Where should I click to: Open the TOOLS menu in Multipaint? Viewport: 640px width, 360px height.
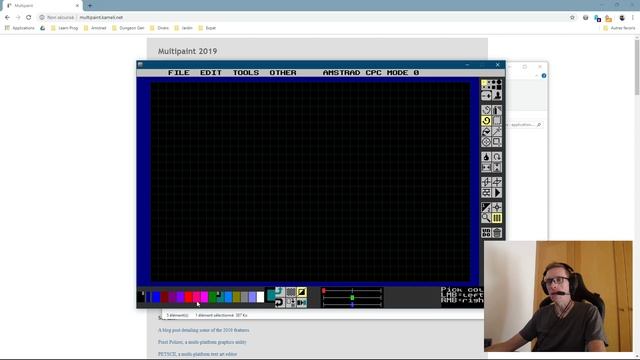click(x=246, y=73)
